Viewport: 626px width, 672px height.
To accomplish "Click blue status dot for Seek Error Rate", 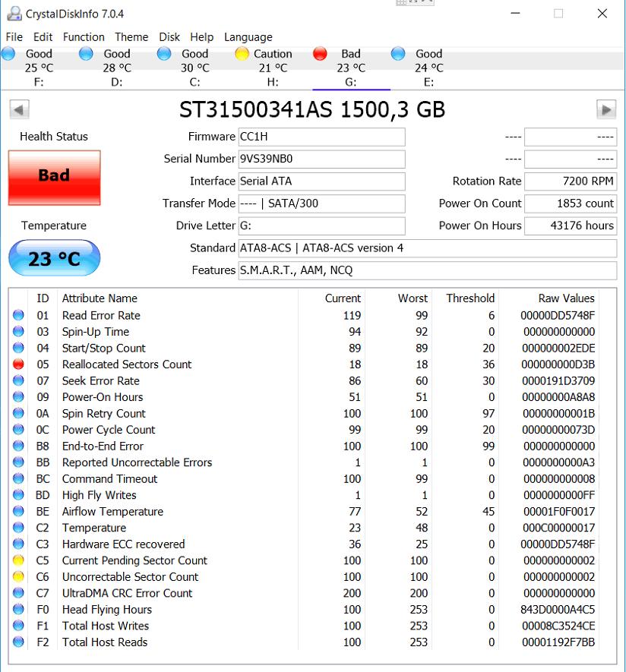I will pyautogui.click(x=18, y=380).
